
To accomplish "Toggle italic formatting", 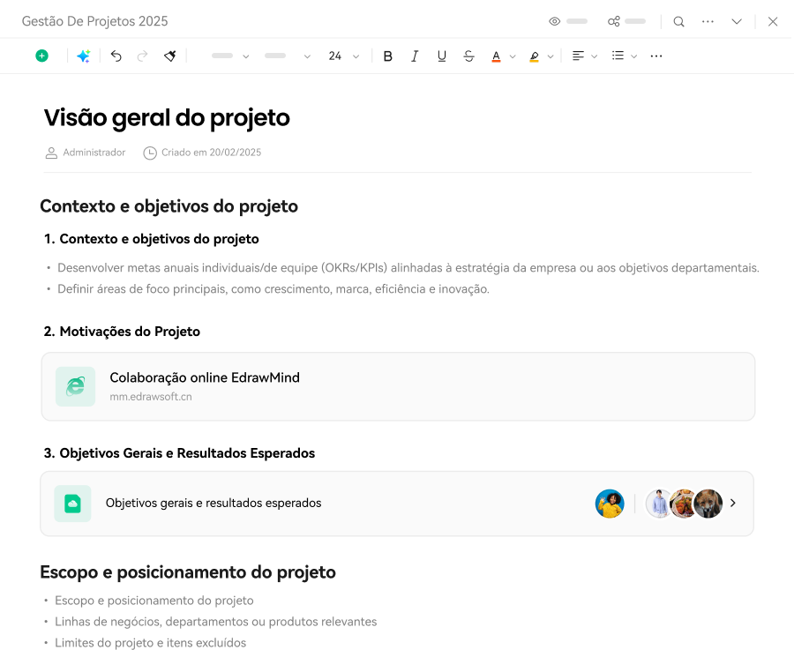I will [415, 56].
